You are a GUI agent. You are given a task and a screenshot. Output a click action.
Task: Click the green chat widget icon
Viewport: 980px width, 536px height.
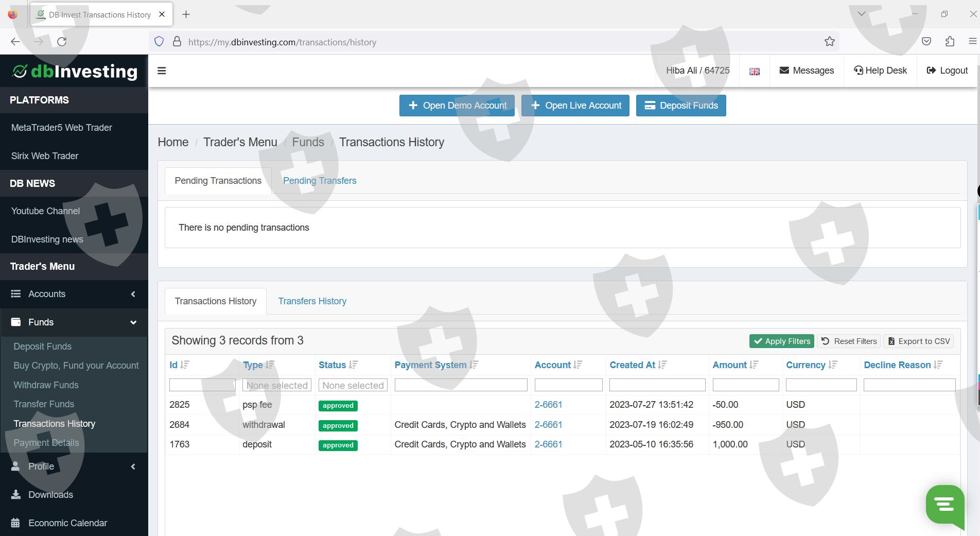pyautogui.click(x=944, y=505)
